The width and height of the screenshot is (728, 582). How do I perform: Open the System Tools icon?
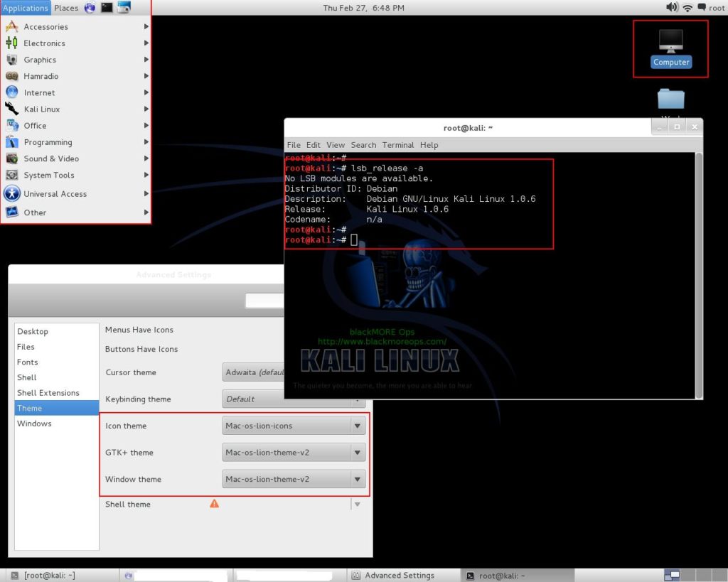(x=11, y=175)
